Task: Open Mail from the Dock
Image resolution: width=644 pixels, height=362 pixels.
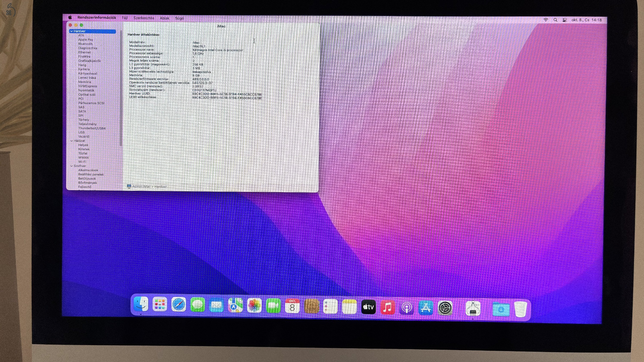Action: point(216,305)
